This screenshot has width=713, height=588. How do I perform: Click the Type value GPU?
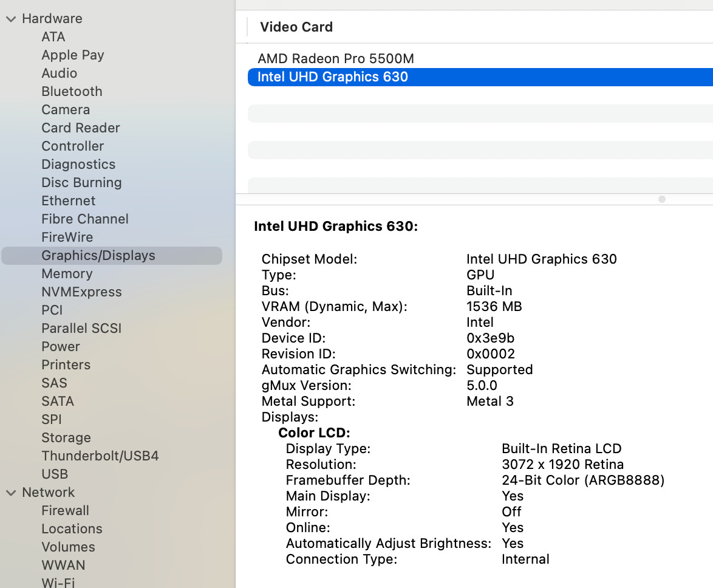[x=480, y=275]
